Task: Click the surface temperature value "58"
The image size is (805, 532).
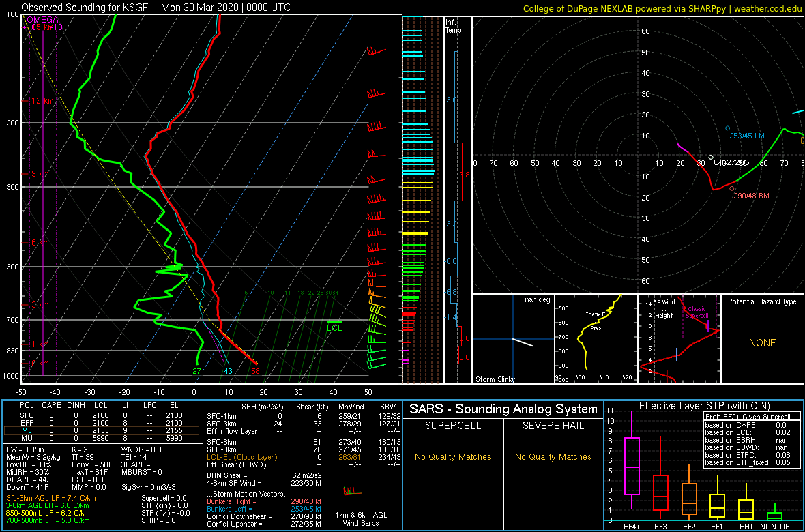Action: point(255,371)
